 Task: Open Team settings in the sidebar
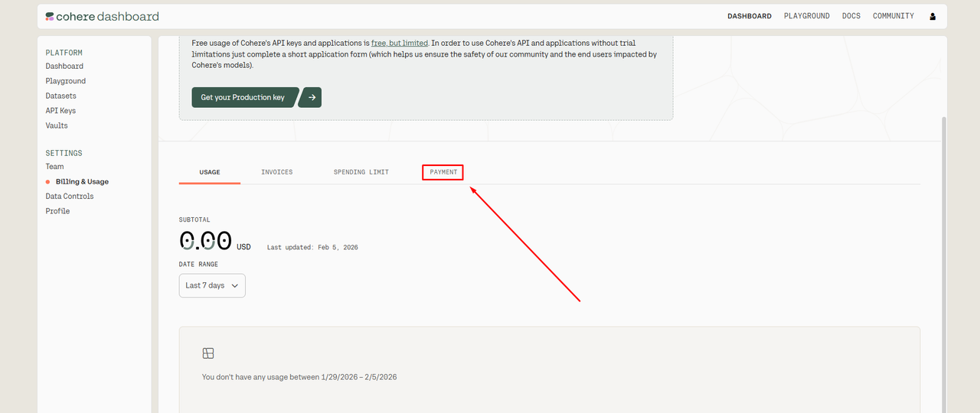click(x=54, y=167)
